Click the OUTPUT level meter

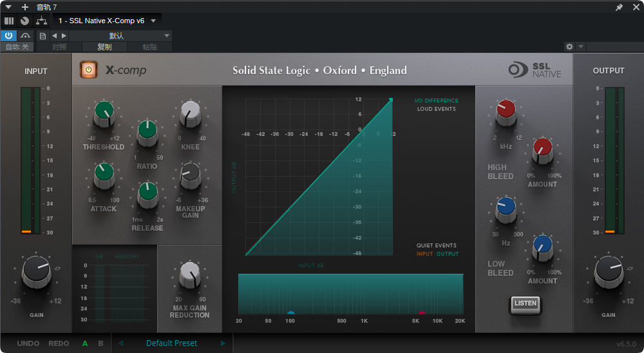pyautogui.click(x=614, y=160)
